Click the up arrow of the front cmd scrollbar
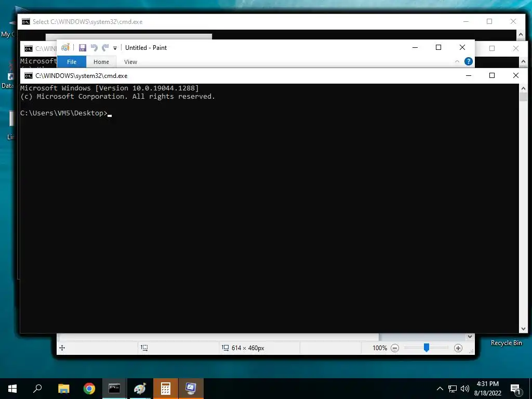This screenshot has height=399, width=532. coord(523,88)
